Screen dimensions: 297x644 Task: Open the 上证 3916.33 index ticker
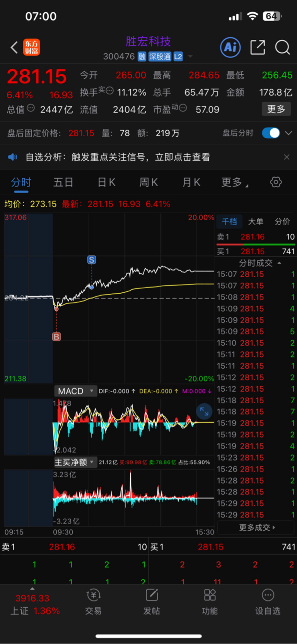[35, 604]
